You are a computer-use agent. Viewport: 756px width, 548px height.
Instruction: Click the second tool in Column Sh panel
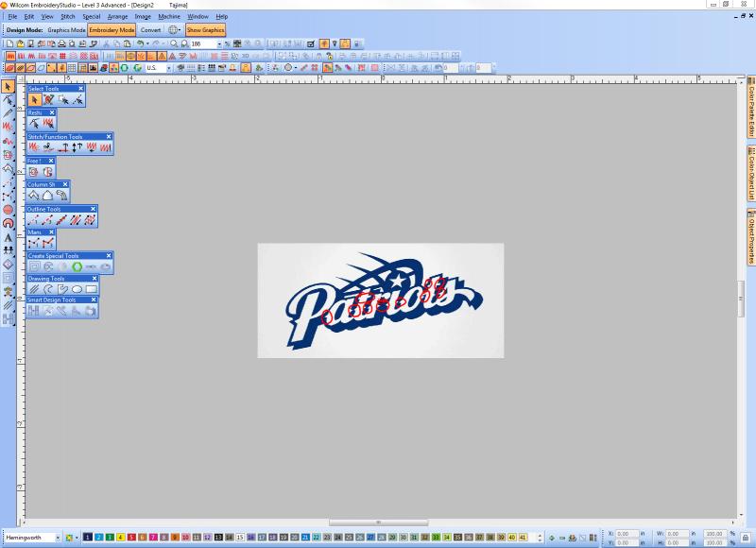[x=47, y=196]
